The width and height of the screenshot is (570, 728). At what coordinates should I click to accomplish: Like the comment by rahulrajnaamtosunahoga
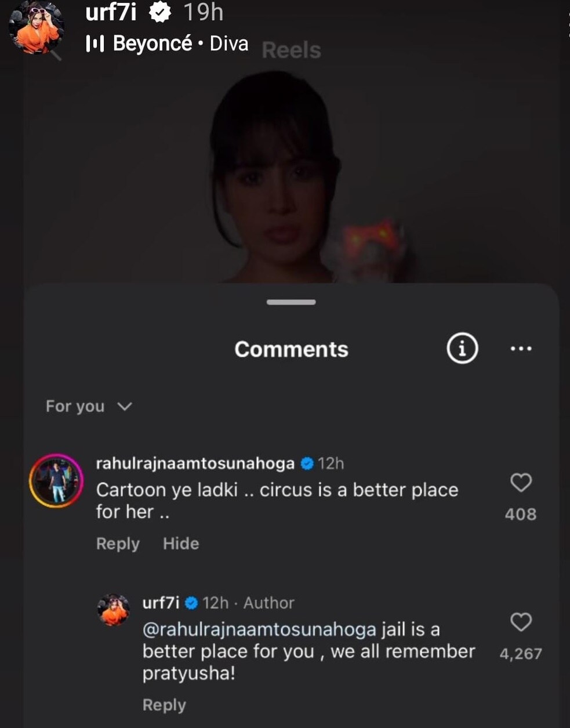pyautogui.click(x=521, y=483)
